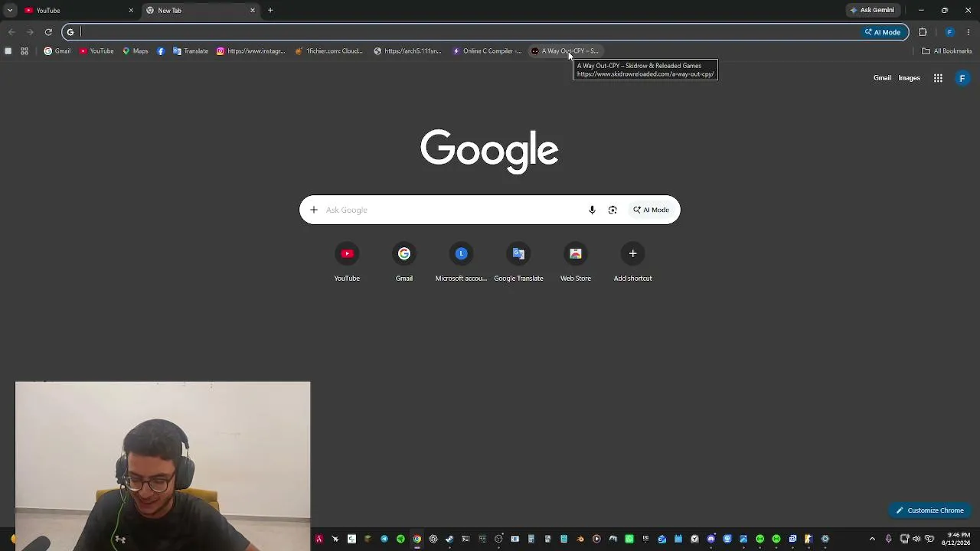
Task: Close the New Tab tab
Action: click(x=253, y=10)
